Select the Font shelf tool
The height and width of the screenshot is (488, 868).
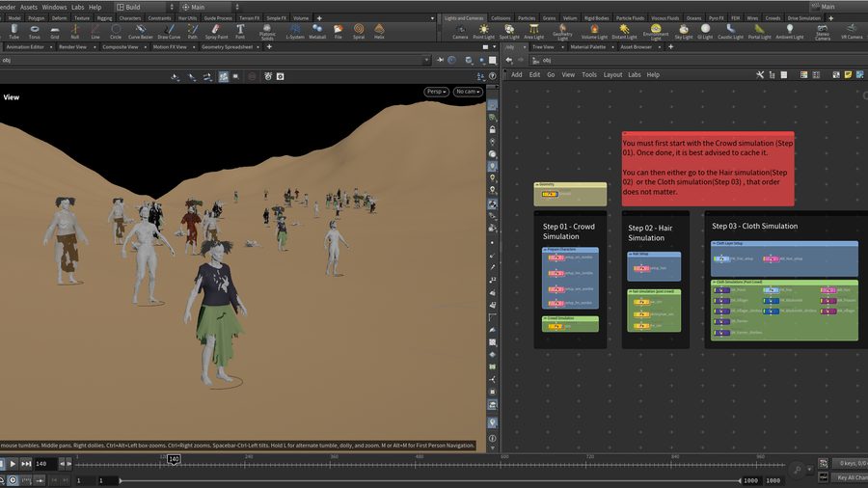click(x=240, y=31)
